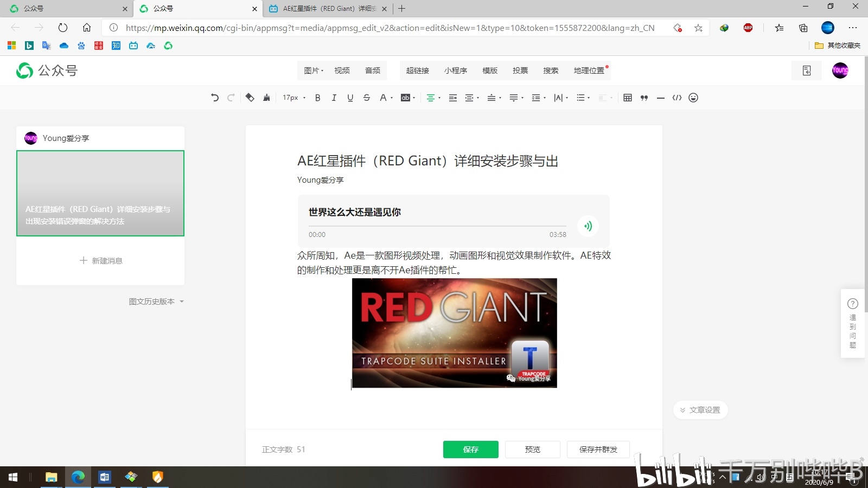Click the 地理位置 location option
This screenshot has width=868, height=488.
pyautogui.click(x=589, y=70)
